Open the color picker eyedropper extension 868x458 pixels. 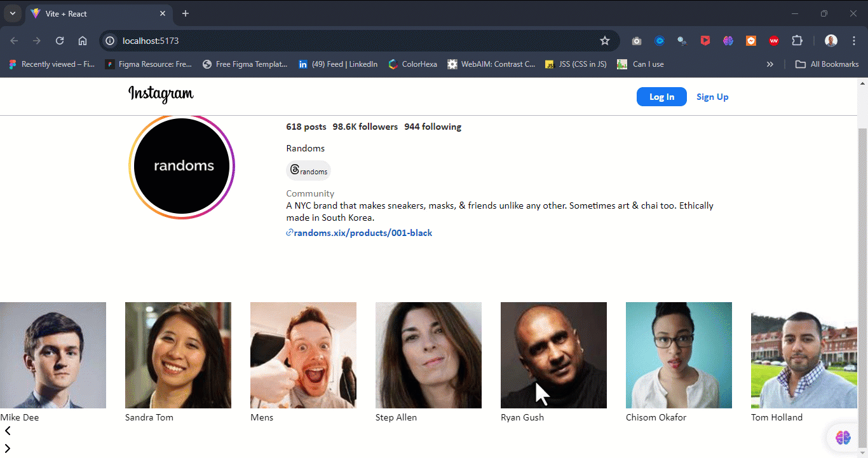(x=682, y=41)
